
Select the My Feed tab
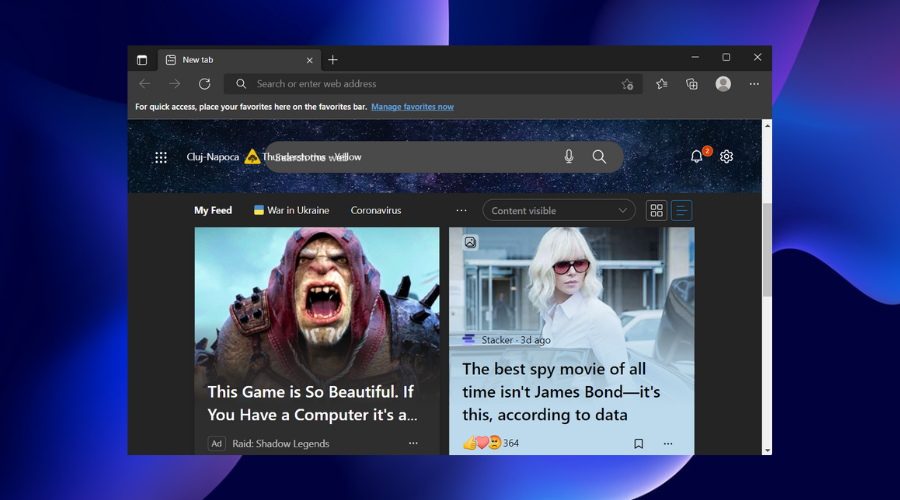213,210
